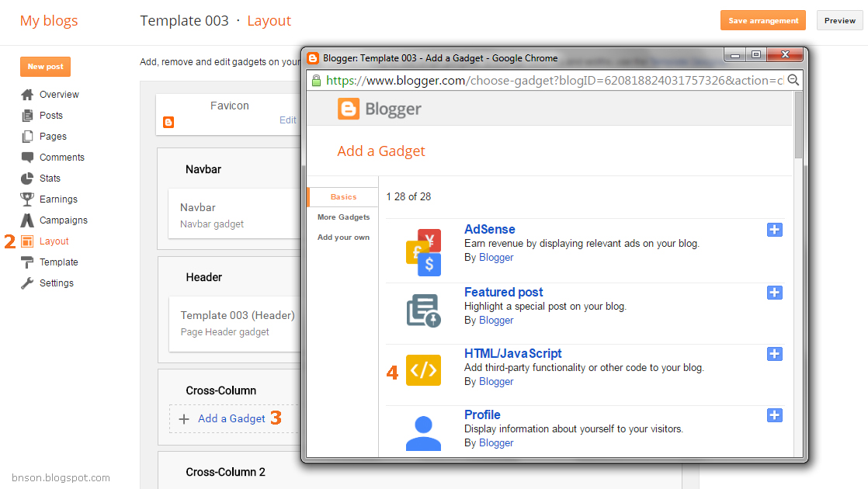
Task: Click the Stats pie chart icon
Action: pos(27,178)
